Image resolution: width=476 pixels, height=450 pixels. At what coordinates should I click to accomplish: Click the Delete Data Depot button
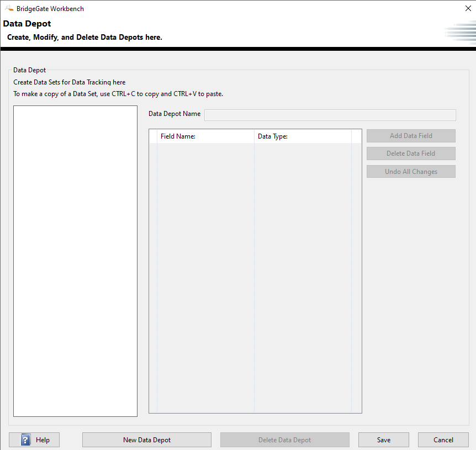click(x=284, y=440)
